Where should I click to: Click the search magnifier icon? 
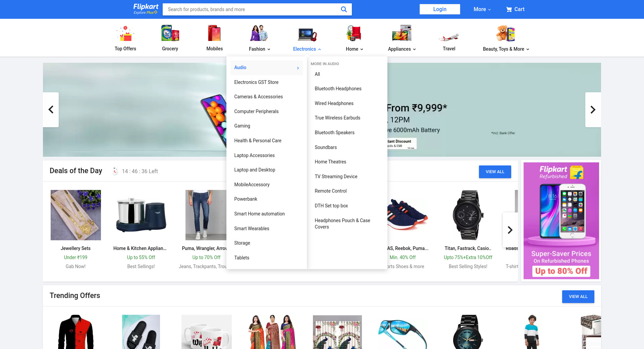[x=343, y=9]
